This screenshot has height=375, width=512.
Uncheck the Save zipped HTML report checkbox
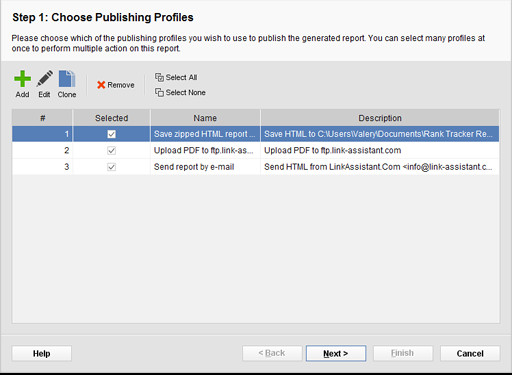112,134
